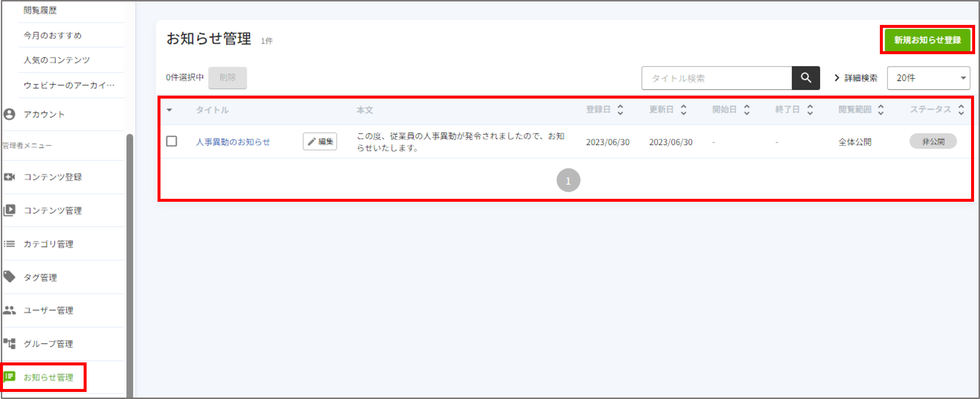
Task: Sort by 終了日 column arrows
Action: [809, 110]
